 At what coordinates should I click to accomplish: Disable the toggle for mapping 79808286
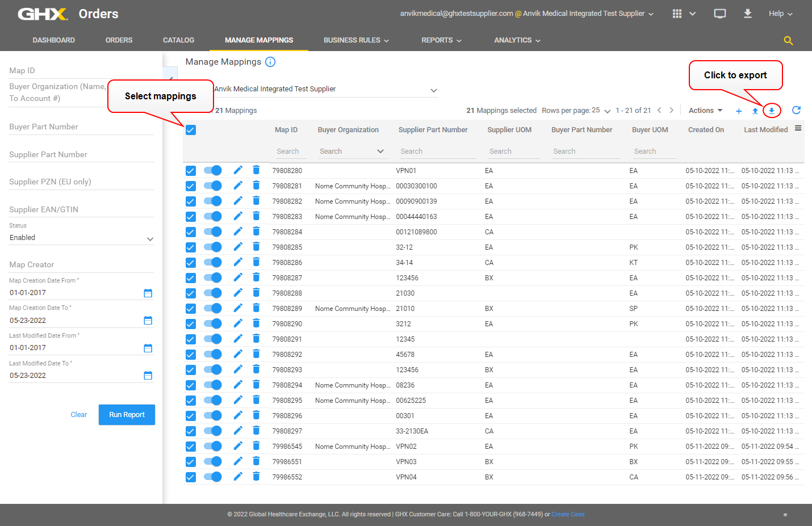[213, 262]
